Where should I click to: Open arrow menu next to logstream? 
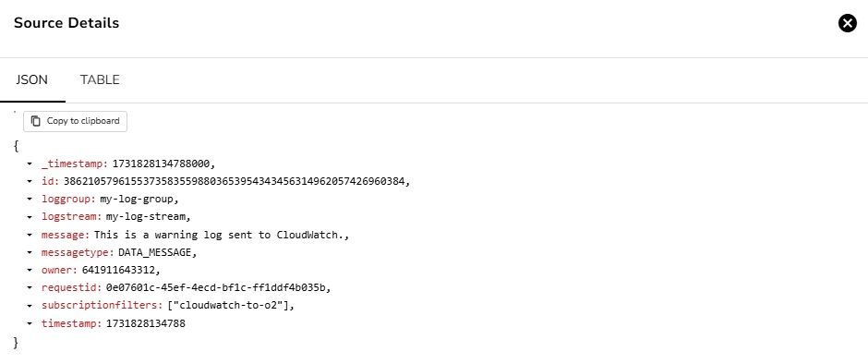pyautogui.click(x=30, y=217)
